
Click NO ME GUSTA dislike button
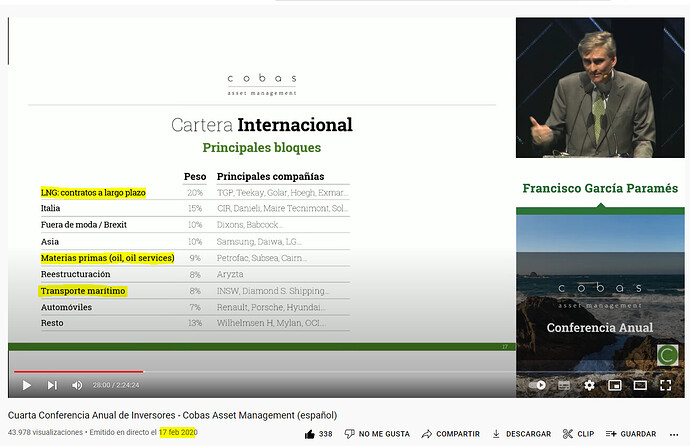point(377,434)
